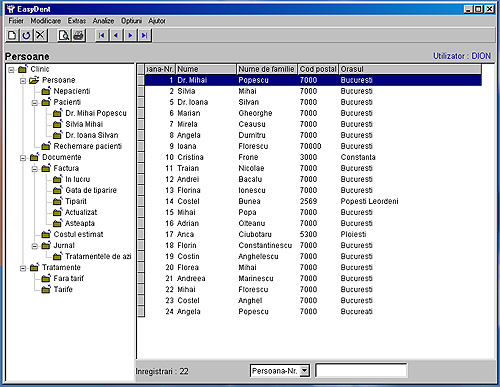The image size is (500, 387).
Task: Select Silvia Mihai in patient tree
Action: [84, 124]
